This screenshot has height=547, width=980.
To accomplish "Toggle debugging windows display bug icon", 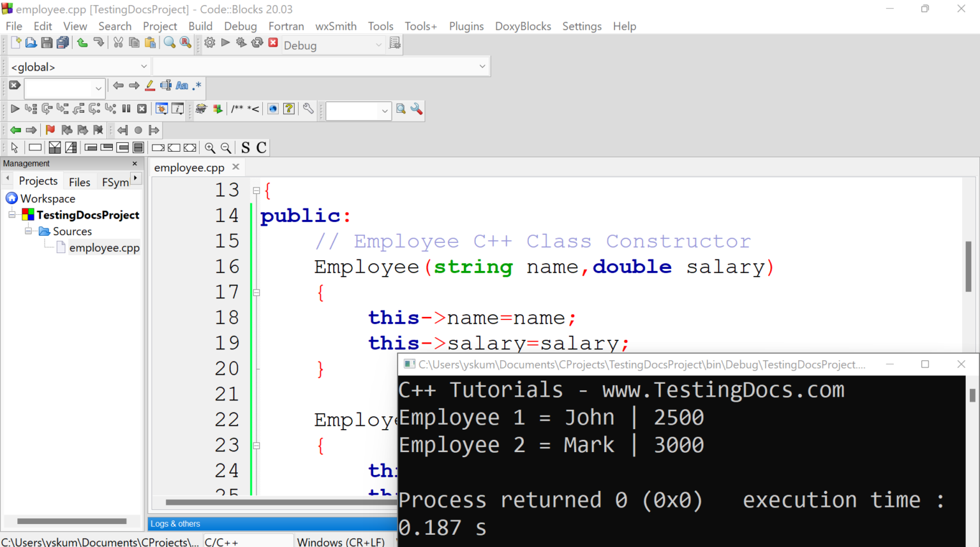I will click(161, 109).
